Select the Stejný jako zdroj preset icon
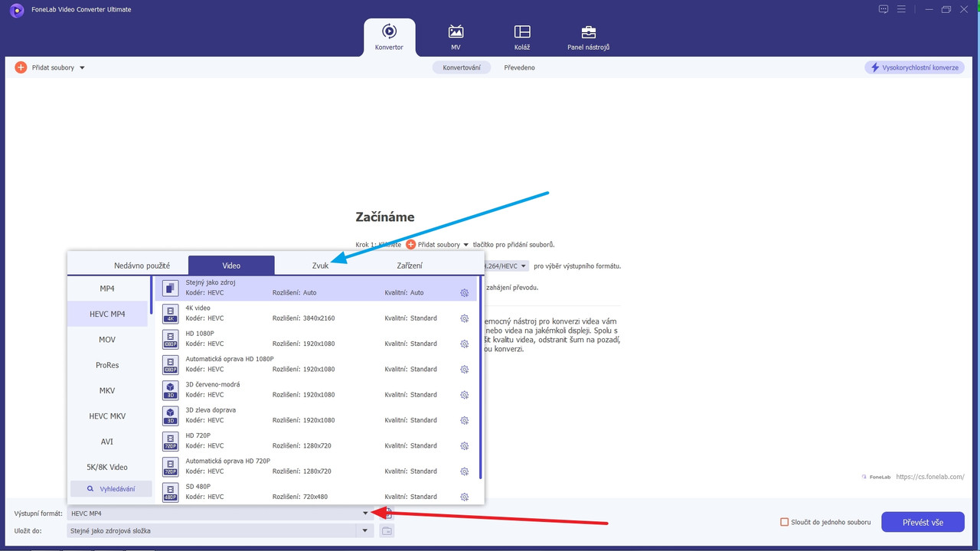Screen dimensions: 980x551 point(170,288)
